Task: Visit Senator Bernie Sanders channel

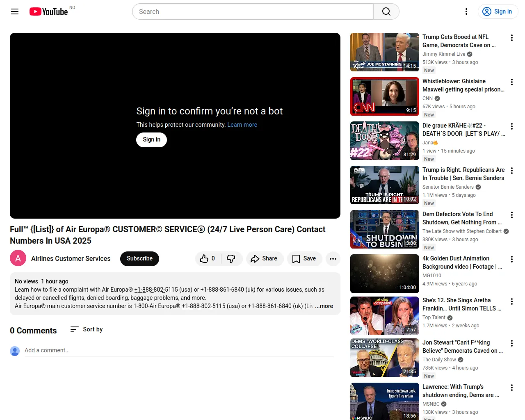Action: click(448, 187)
